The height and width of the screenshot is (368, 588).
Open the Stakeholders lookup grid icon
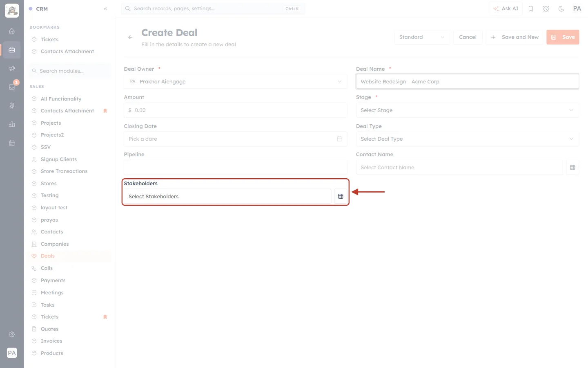point(341,196)
